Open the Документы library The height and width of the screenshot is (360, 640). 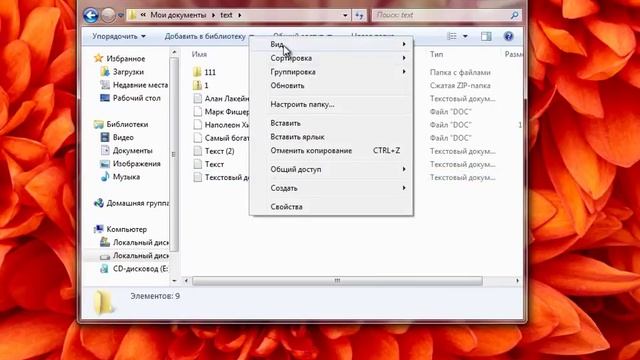point(132,151)
